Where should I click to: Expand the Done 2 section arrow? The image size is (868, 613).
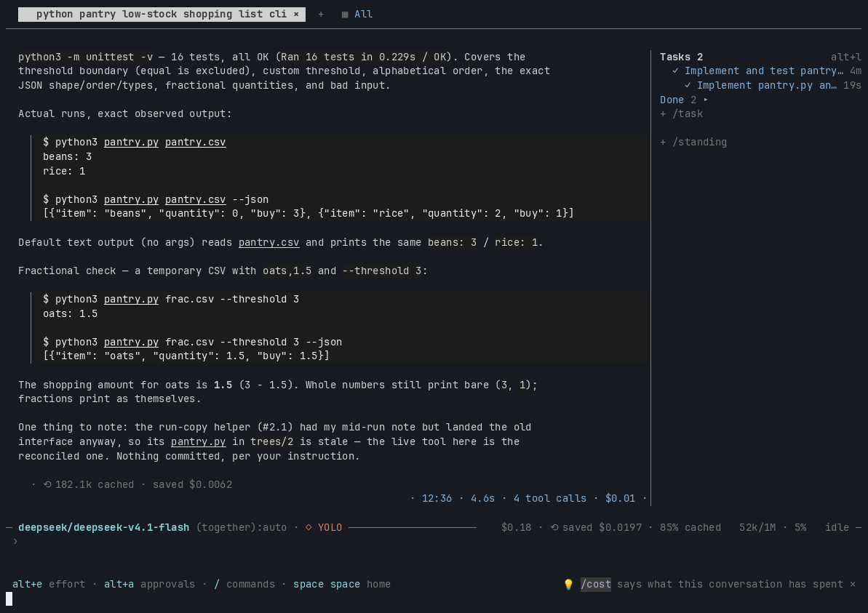[x=705, y=100]
